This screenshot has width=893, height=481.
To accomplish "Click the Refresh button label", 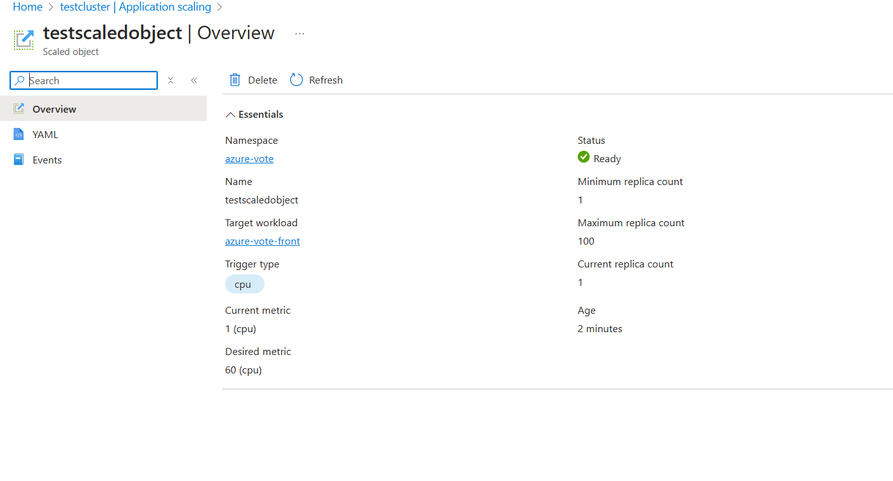I will [326, 80].
